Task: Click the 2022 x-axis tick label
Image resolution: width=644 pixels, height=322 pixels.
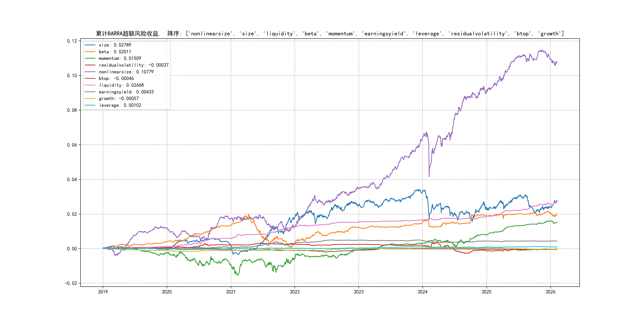Action: point(295,292)
